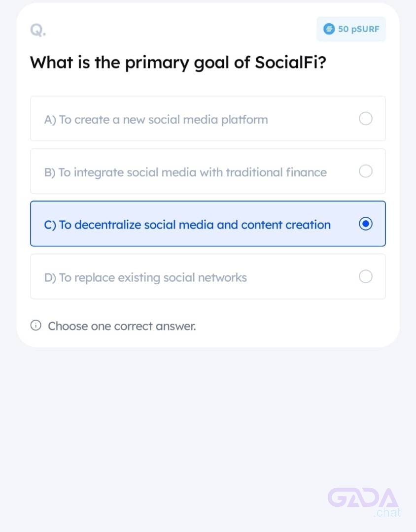Select radio button for option A
This screenshot has height=532, width=416.
365,119
